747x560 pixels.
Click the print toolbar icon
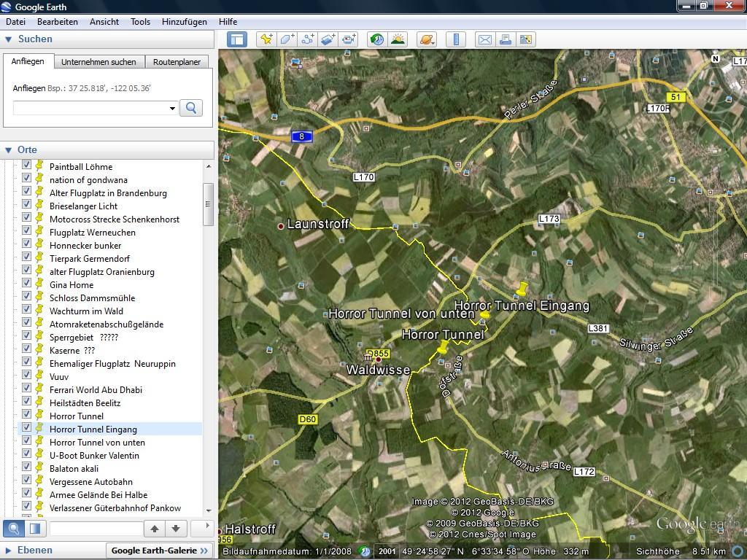[x=505, y=39]
